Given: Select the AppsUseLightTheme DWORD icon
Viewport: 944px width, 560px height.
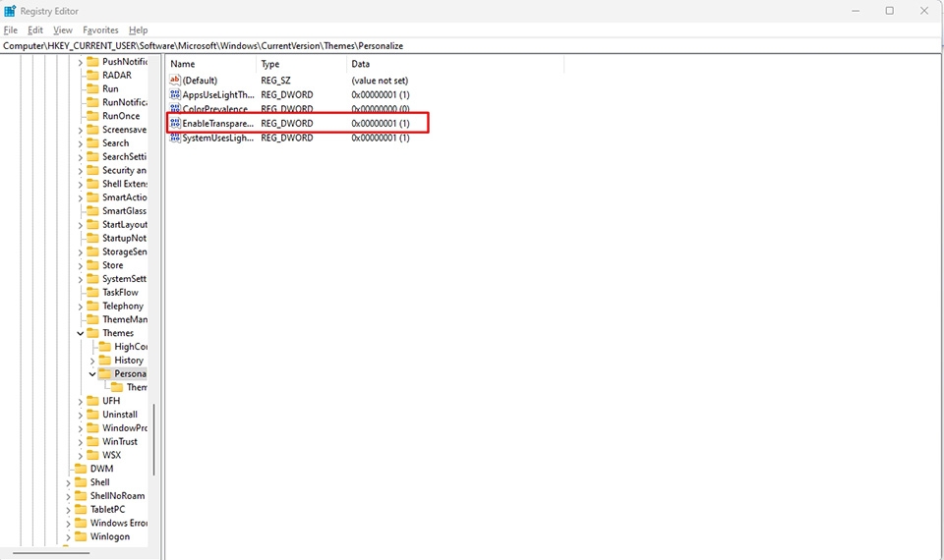Looking at the screenshot, I should point(175,94).
